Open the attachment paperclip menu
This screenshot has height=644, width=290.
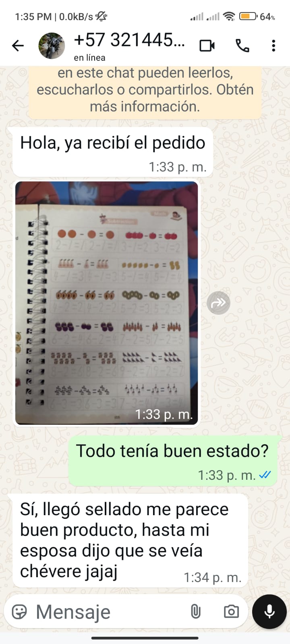pos(195,612)
